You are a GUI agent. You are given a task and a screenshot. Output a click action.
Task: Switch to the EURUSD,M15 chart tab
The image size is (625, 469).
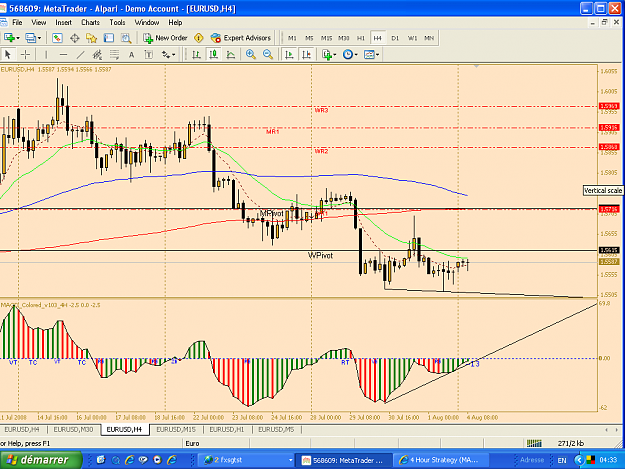click(x=176, y=429)
